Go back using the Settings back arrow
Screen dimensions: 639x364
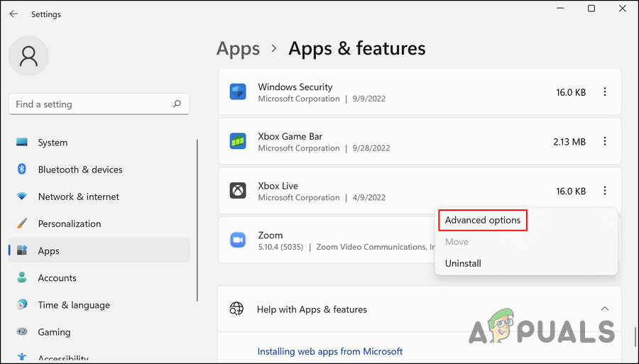tap(13, 14)
